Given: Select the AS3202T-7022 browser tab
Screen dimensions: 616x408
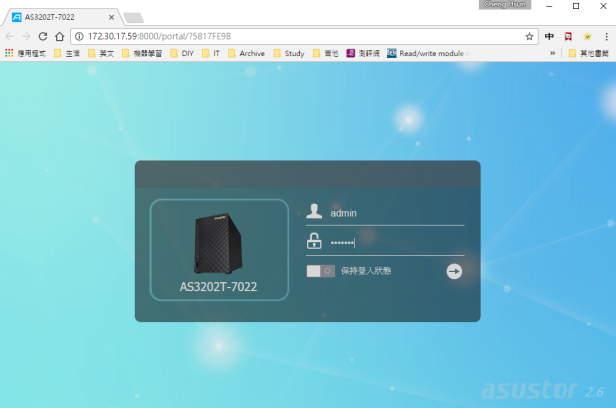Looking at the screenshot, I should click(60, 16).
